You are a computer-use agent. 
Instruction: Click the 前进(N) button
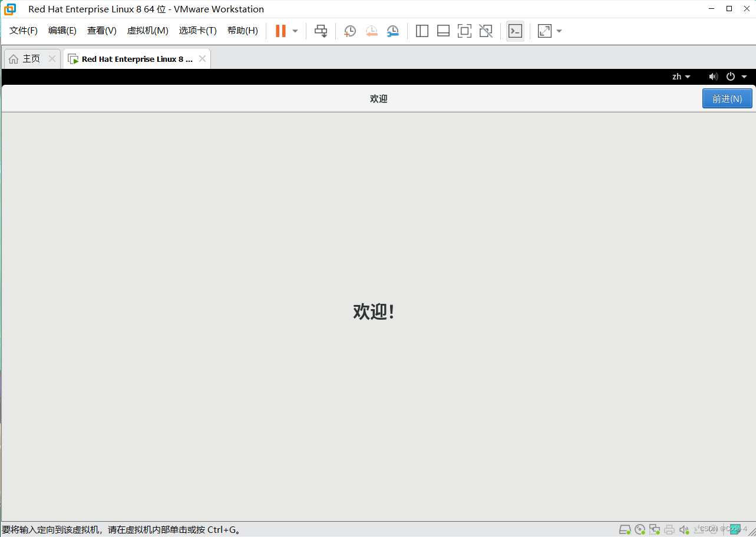coord(727,98)
